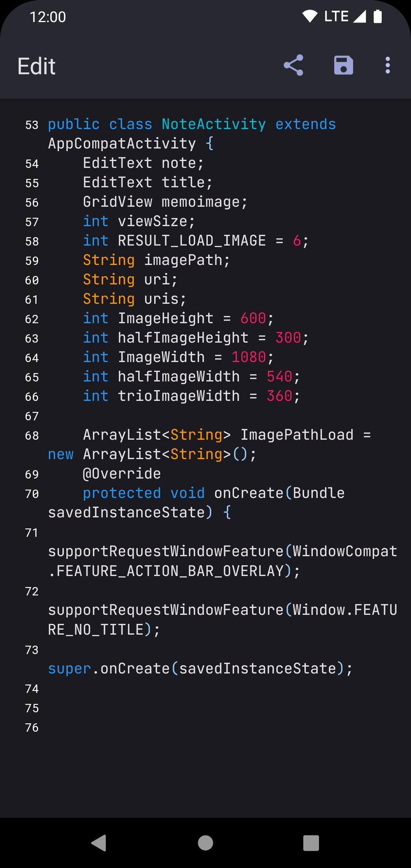Tap the super keyword on line 73

coord(70,669)
